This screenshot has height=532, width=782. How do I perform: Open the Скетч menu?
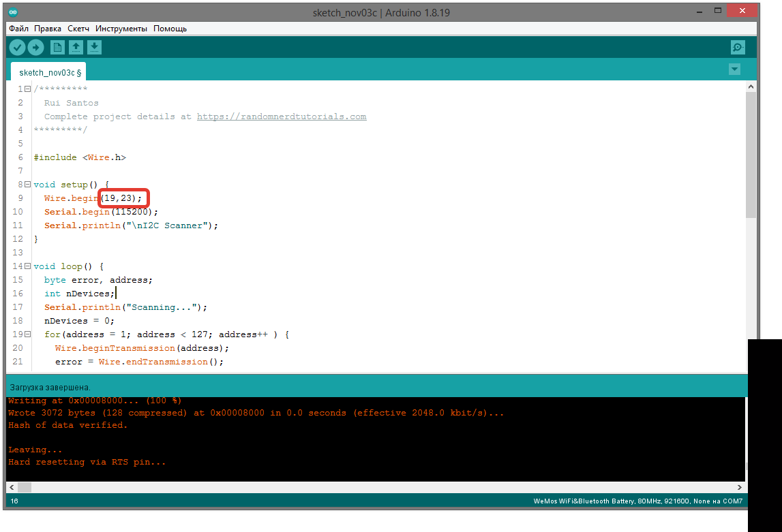[78, 29]
